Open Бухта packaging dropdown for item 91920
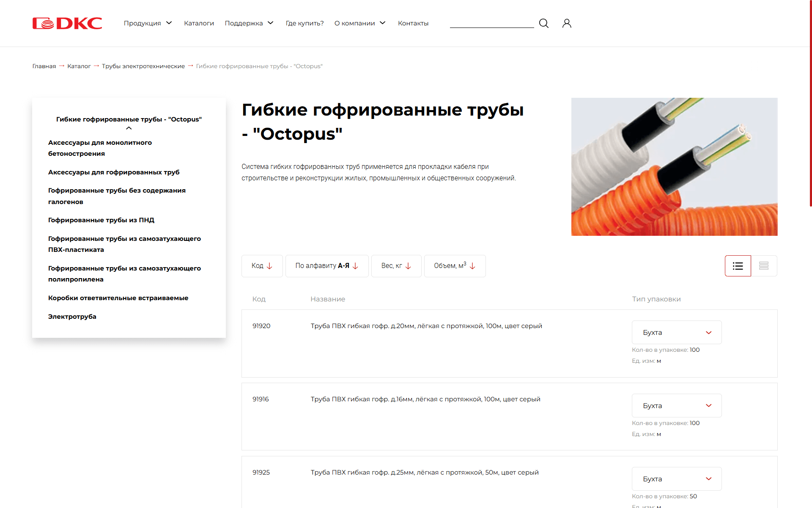 coord(677,332)
